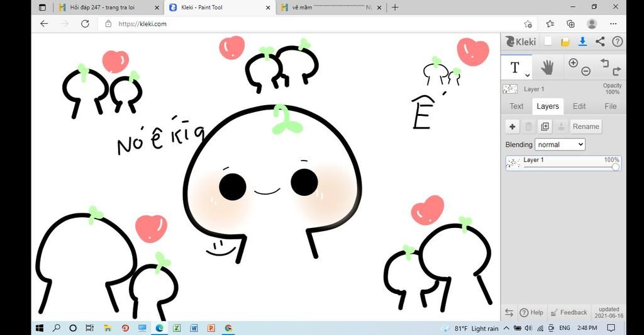Click the 81°F Light rain weather widget
Viewport: 644px width, 335px height.
click(470, 329)
